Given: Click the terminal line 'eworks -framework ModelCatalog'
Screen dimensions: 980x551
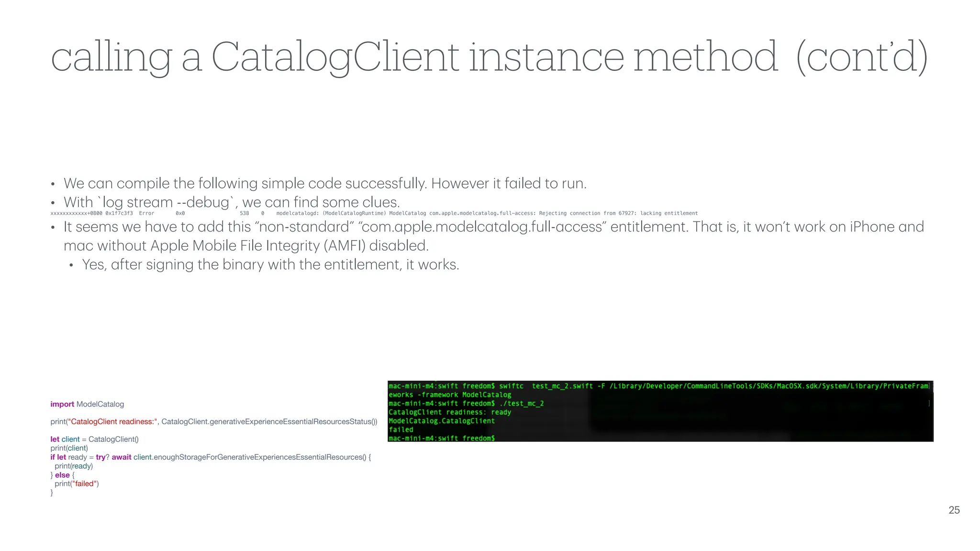Looking at the screenshot, I should [x=450, y=395].
